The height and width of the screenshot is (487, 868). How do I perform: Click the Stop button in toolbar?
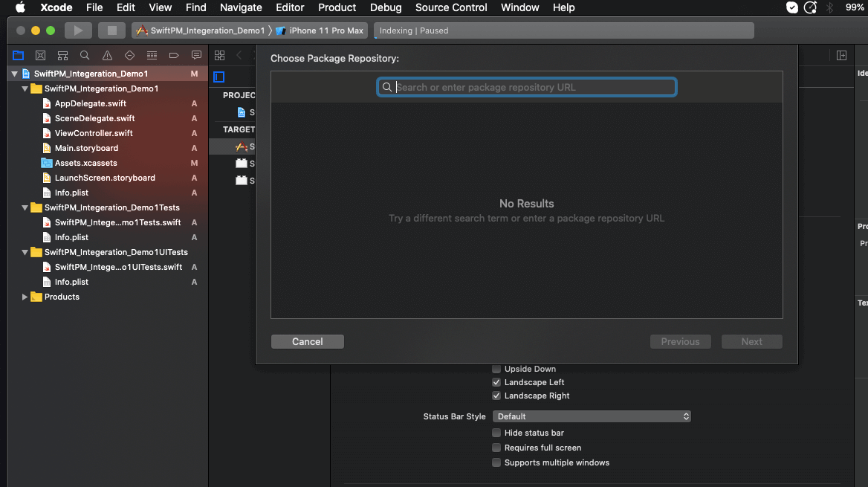coord(111,30)
